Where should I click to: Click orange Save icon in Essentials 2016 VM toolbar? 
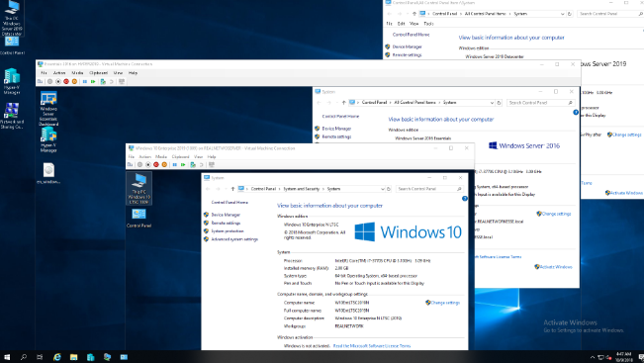(74, 82)
